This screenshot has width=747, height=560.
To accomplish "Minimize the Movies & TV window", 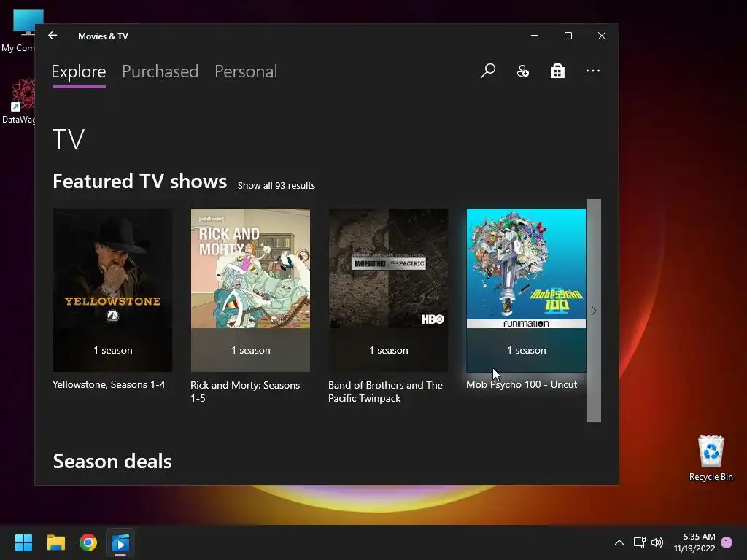I will pos(535,36).
